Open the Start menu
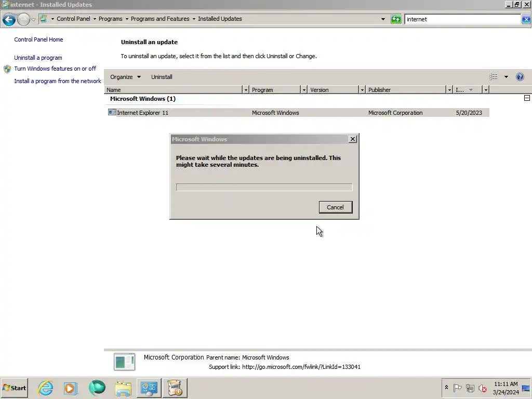The width and height of the screenshot is (532, 399). click(14, 388)
